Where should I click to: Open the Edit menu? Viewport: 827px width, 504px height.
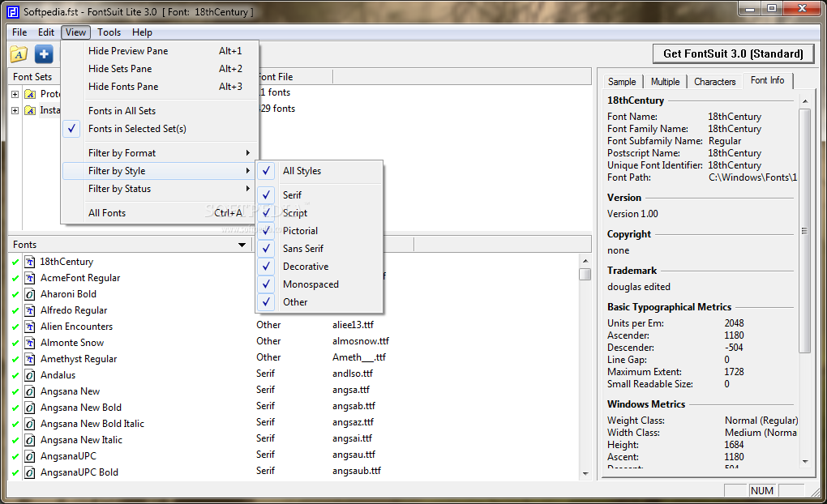point(46,32)
